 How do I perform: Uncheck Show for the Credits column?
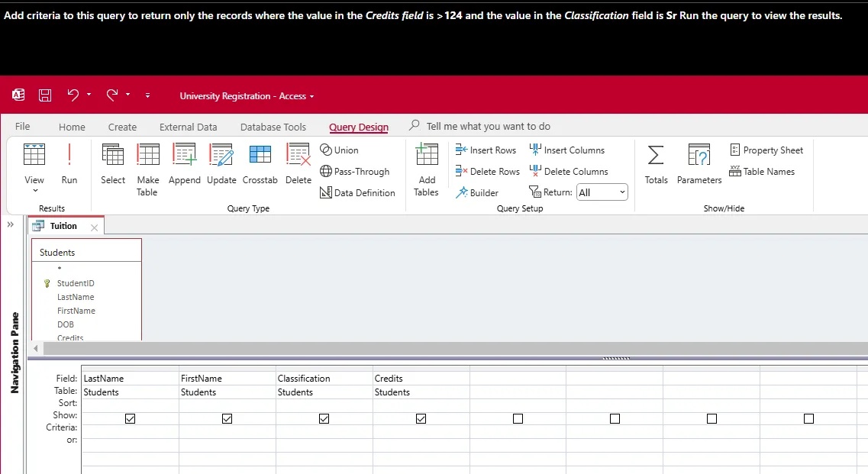pos(421,418)
